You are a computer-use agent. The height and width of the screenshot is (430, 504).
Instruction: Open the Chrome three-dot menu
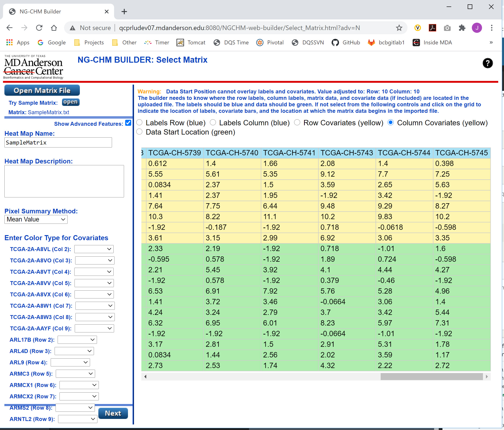point(492,28)
